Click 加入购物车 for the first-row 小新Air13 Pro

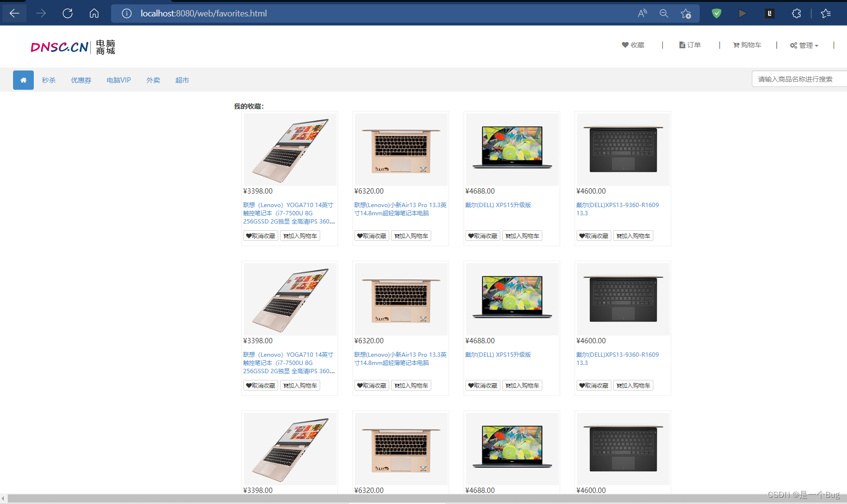411,236
